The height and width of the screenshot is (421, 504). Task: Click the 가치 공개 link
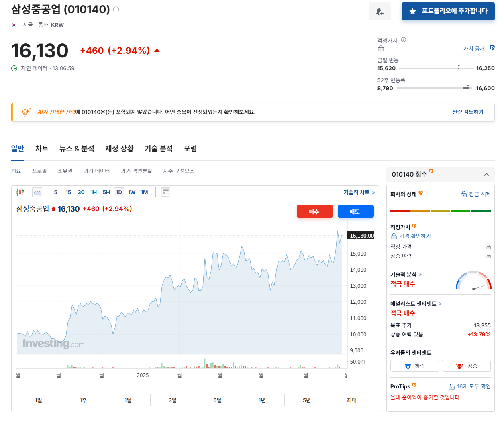[x=474, y=49]
